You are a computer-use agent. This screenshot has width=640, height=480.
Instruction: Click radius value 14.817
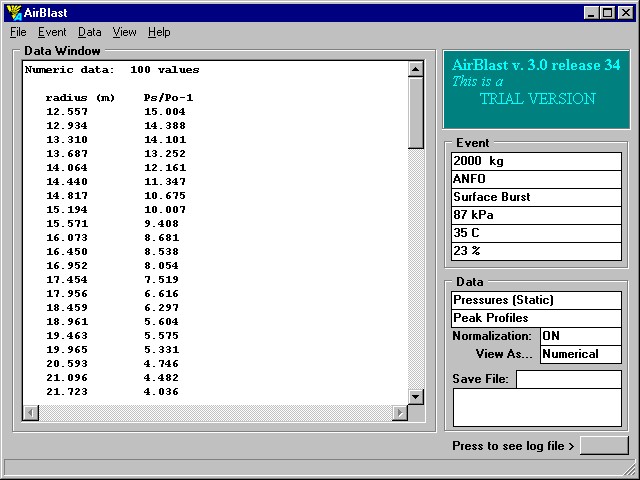coord(67,196)
